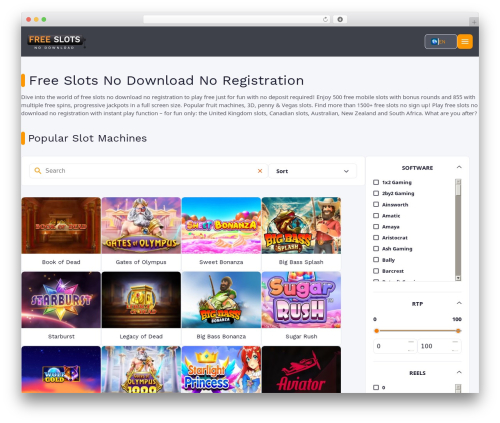
Task: Click the Legacy of Dead title link
Action: pos(141,336)
